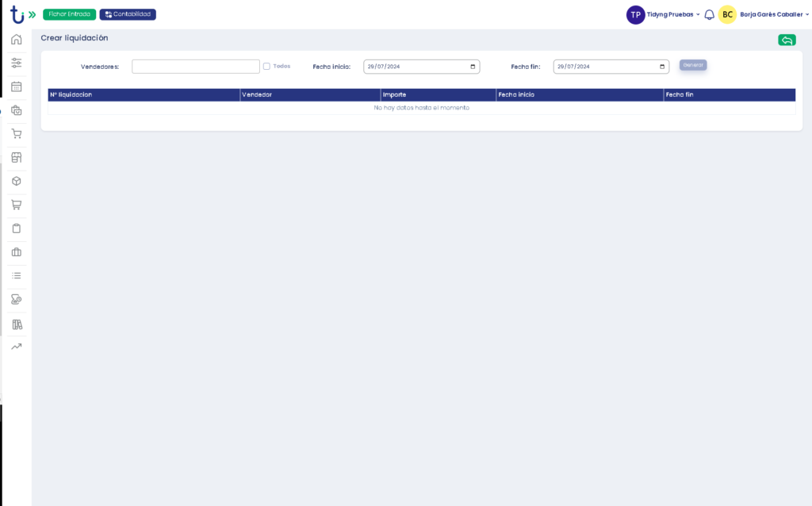Click the Nº liquidacion column header
This screenshot has width=812, height=506.
coord(71,95)
